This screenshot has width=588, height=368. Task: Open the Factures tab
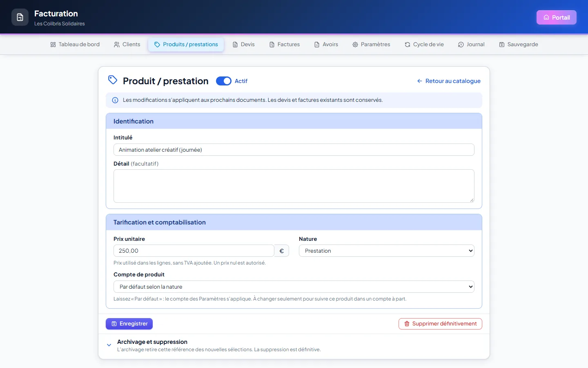tap(285, 45)
